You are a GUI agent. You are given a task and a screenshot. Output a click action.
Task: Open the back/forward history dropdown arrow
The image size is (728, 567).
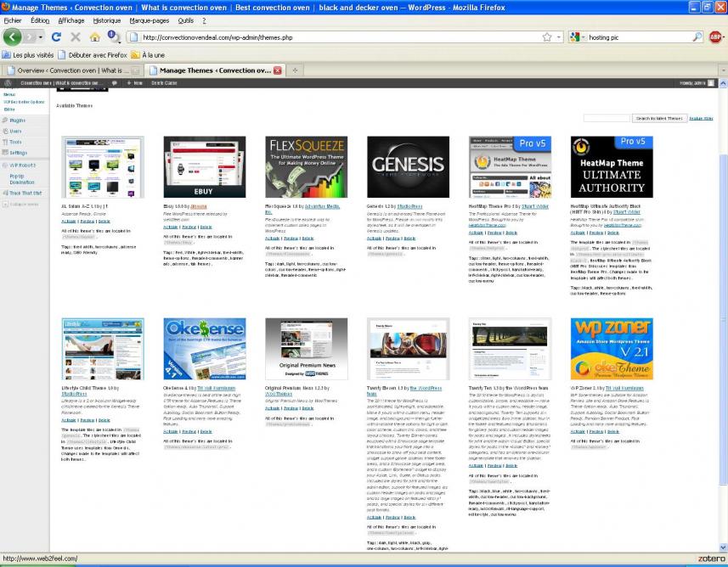[41, 37]
